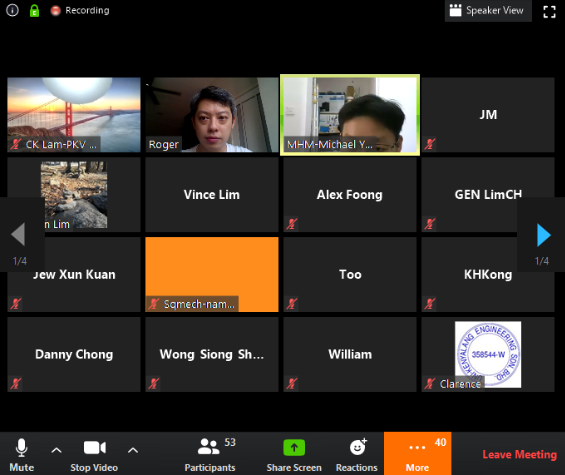Select the orange Sqmech-nam tile
565x475 pixels.
click(212, 274)
